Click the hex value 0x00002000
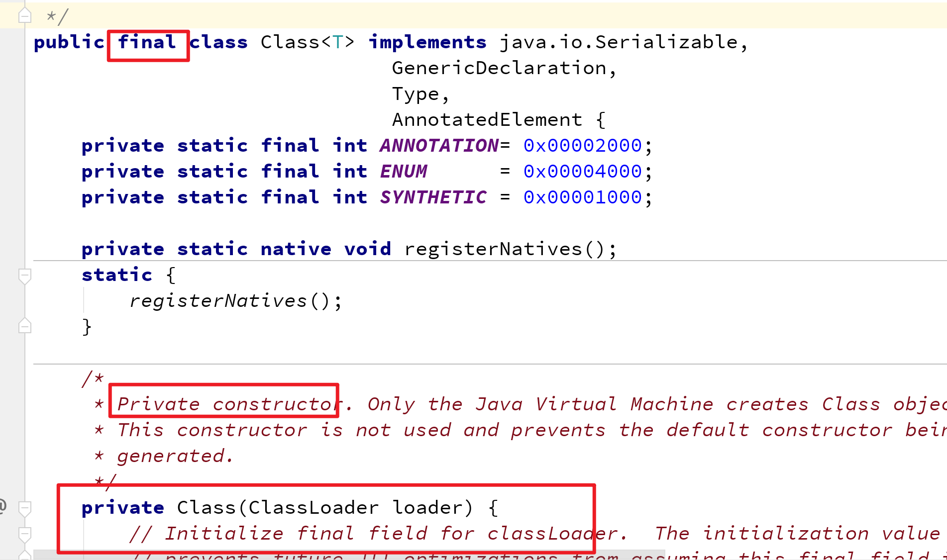Image resolution: width=947 pixels, height=560 pixels. [x=582, y=146]
